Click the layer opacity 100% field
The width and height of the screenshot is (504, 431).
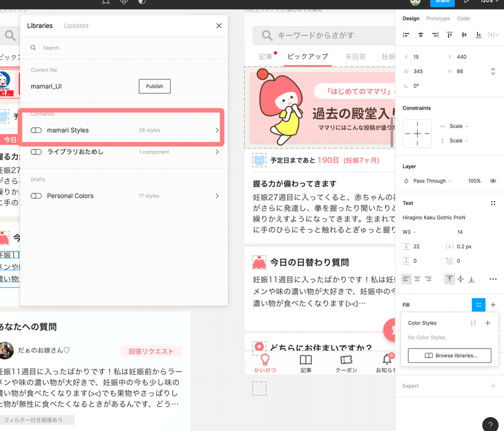[474, 181]
